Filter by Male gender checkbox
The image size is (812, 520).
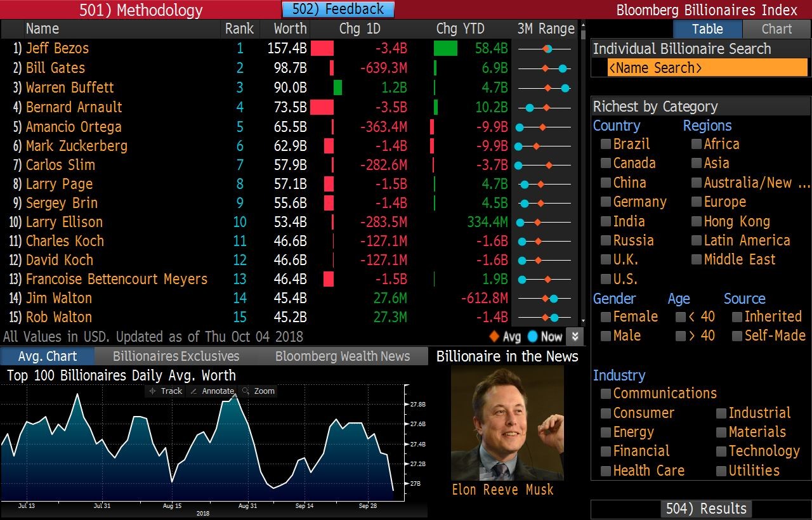point(606,336)
